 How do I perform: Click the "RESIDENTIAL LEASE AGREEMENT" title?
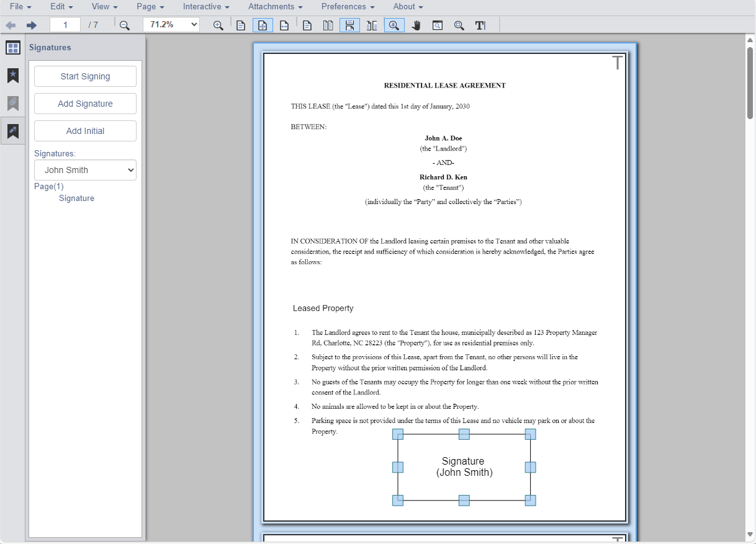[x=445, y=86]
